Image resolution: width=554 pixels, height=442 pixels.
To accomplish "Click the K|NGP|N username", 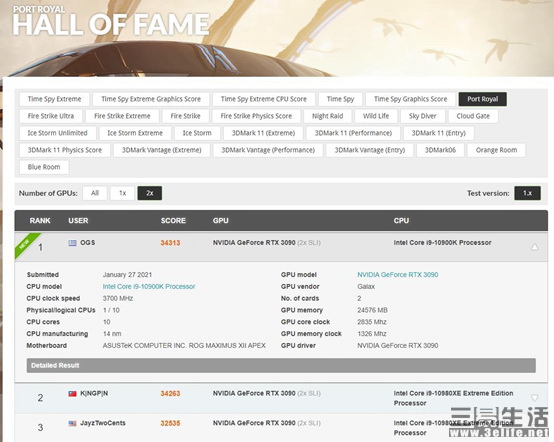I will tap(94, 393).
